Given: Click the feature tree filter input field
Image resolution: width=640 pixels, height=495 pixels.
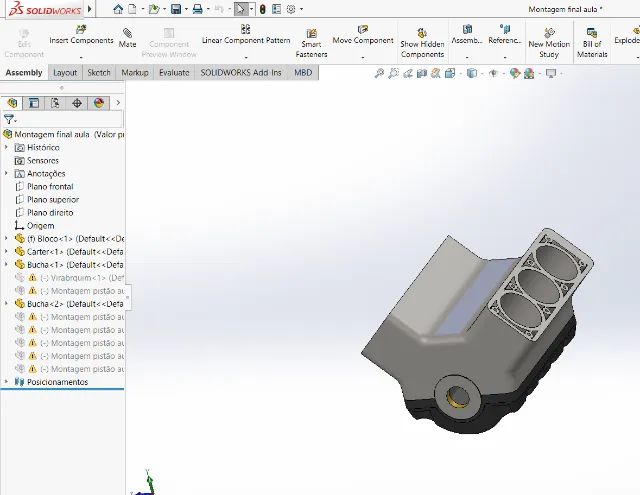Looking at the screenshot, I should pyautogui.click(x=69, y=119).
